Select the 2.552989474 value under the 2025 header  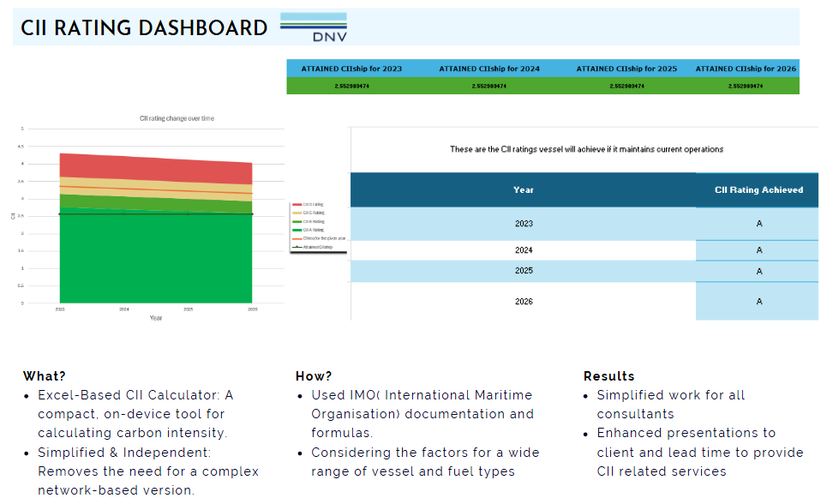click(626, 86)
